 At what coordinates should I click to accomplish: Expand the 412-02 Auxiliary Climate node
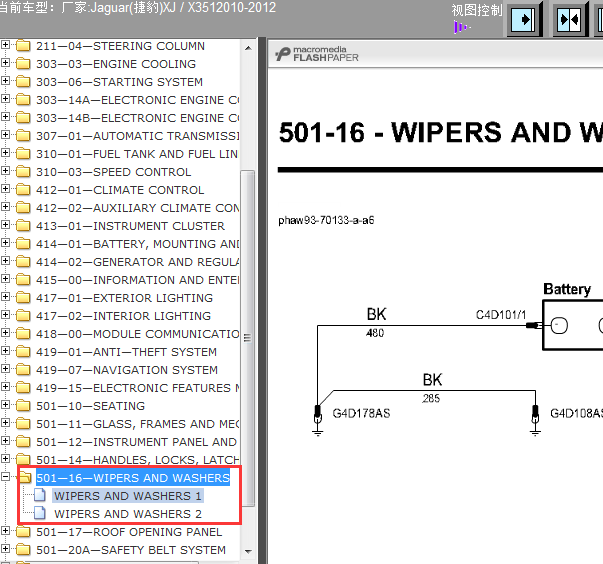tap(5, 206)
